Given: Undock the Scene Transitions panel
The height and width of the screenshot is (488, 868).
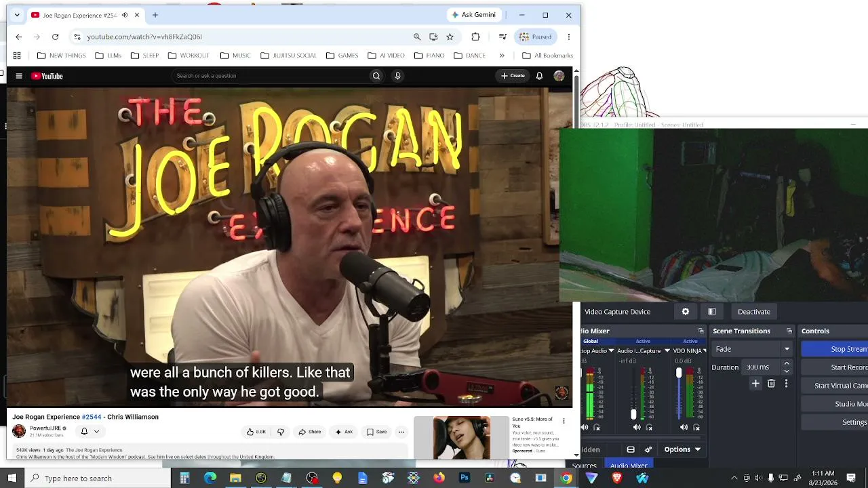Looking at the screenshot, I should [x=789, y=331].
